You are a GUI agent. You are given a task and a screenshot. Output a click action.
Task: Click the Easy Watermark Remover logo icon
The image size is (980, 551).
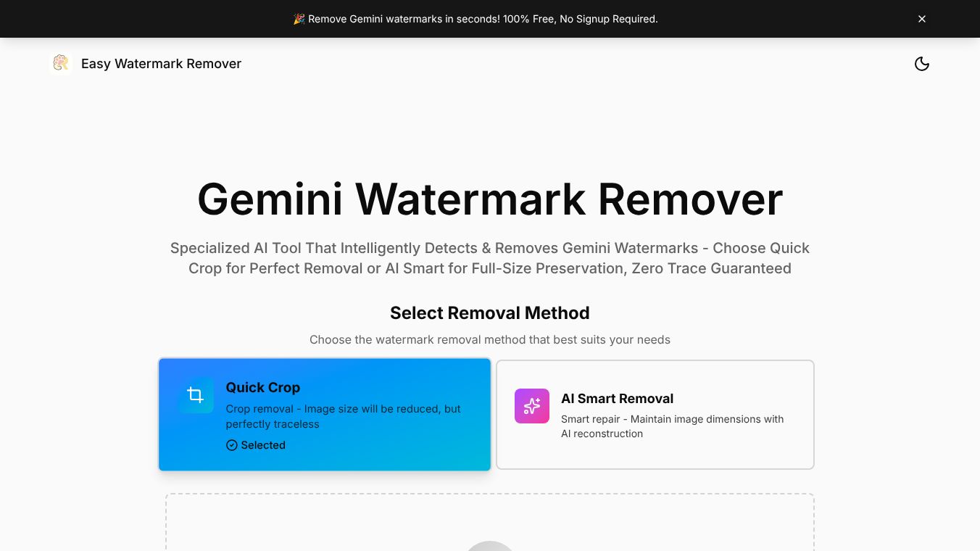coord(61,63)
